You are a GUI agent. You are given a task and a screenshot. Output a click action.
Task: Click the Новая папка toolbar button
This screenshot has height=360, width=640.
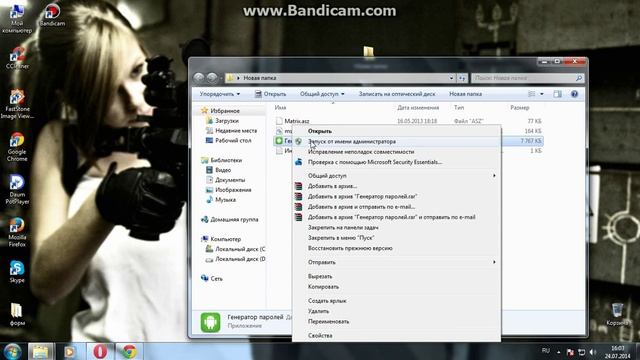pyautogui.click(x=465, y=94)
